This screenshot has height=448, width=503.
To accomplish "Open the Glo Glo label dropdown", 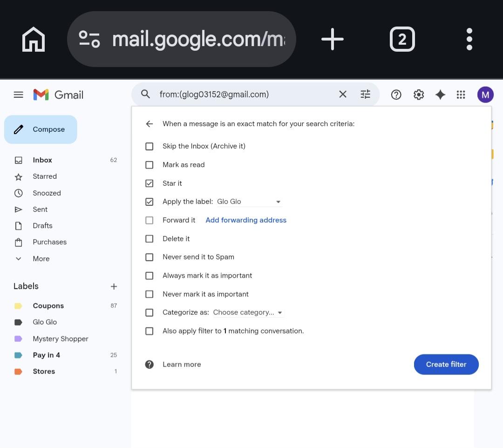I will coord(249,202).
